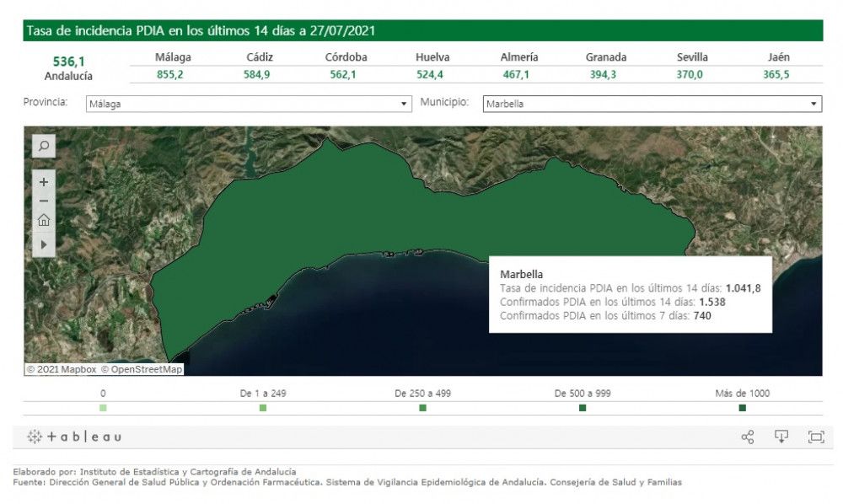
Task: Select the Almería province header
Action: tap(519, 57)
